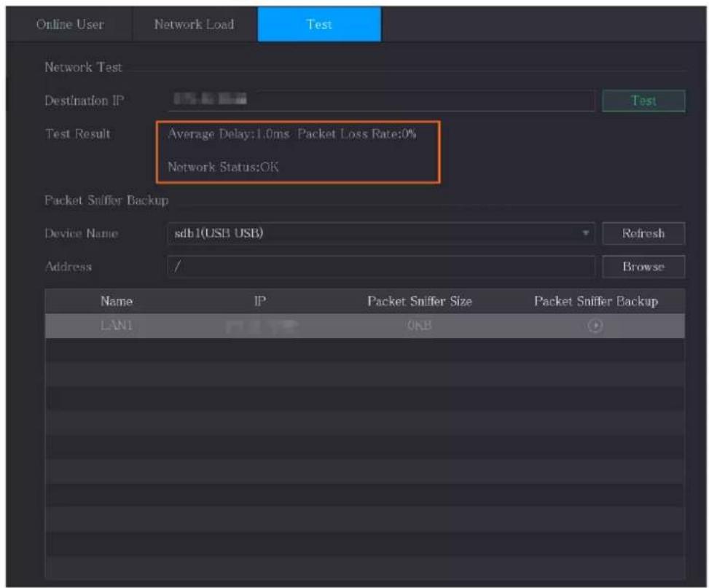Viewport: 709px width, 588px height.
Task: Click the blurred IP cell in the LAN1 row
Action: tap(262, 326)
